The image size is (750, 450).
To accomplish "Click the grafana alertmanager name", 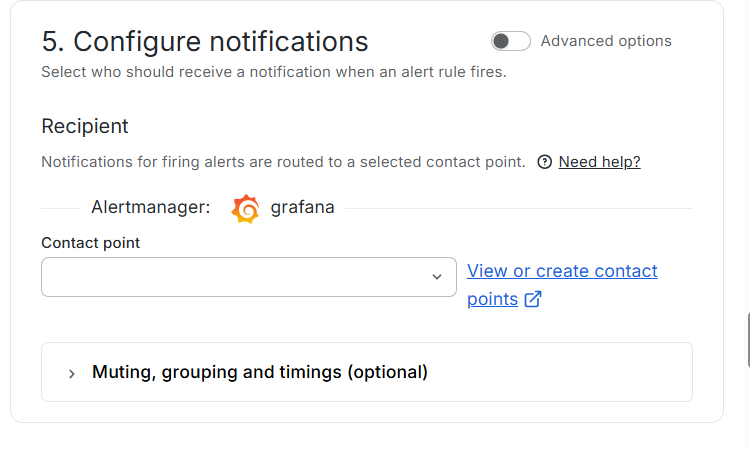I will (x=302, y=208).
